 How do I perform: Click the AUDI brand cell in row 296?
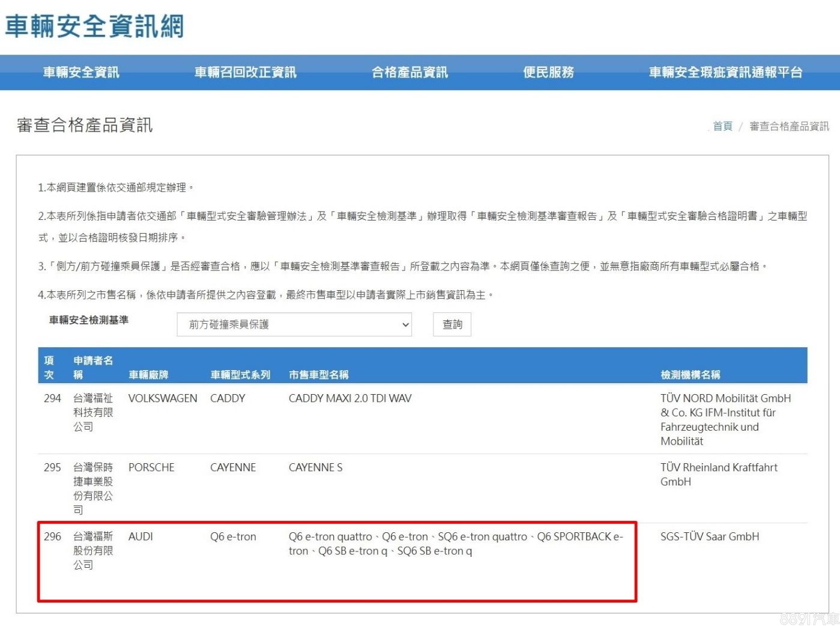pyautogui.click(x=141, y=536)
